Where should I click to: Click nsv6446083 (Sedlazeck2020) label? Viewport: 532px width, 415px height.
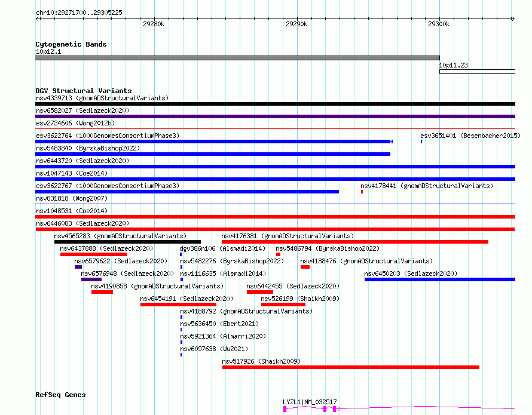[x=82, y=223]
